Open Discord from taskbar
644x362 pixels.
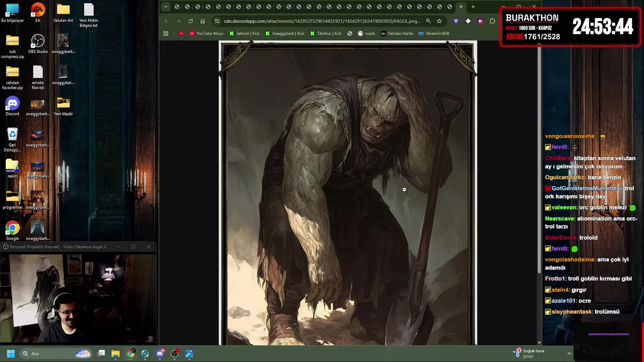pos(160,353)
